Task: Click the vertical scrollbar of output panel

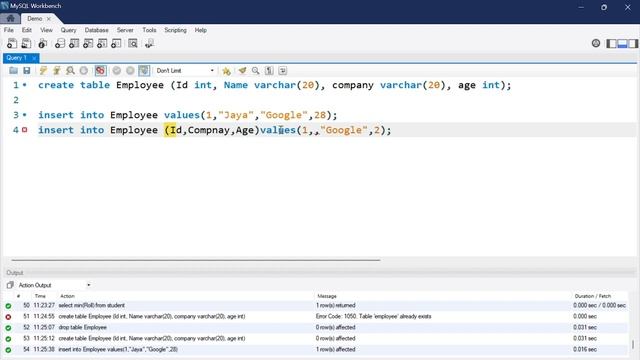Action: coord(633,344)
